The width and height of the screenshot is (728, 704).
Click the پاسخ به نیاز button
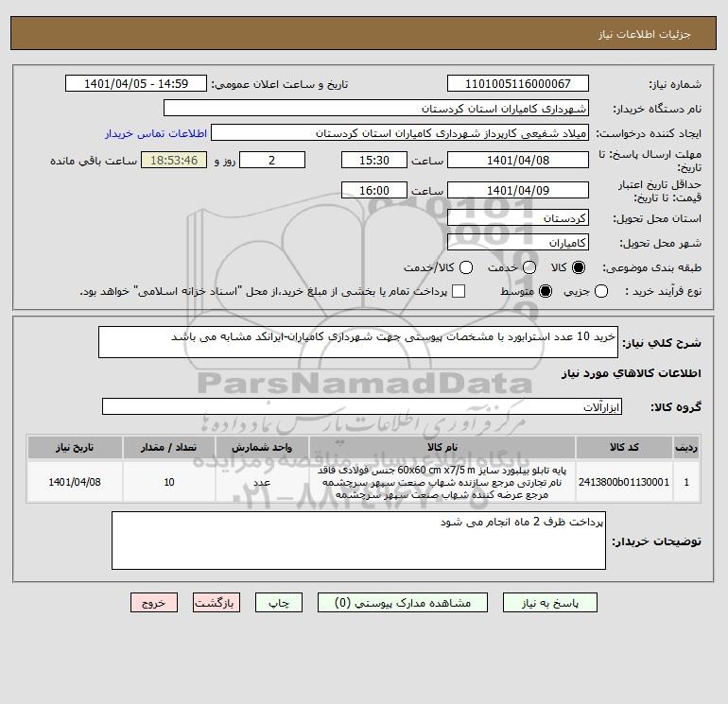click(549, 602)
